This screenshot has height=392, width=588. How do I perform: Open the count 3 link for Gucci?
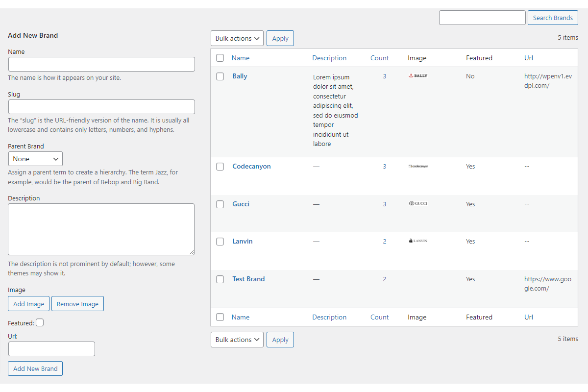(x=385, y=204)
